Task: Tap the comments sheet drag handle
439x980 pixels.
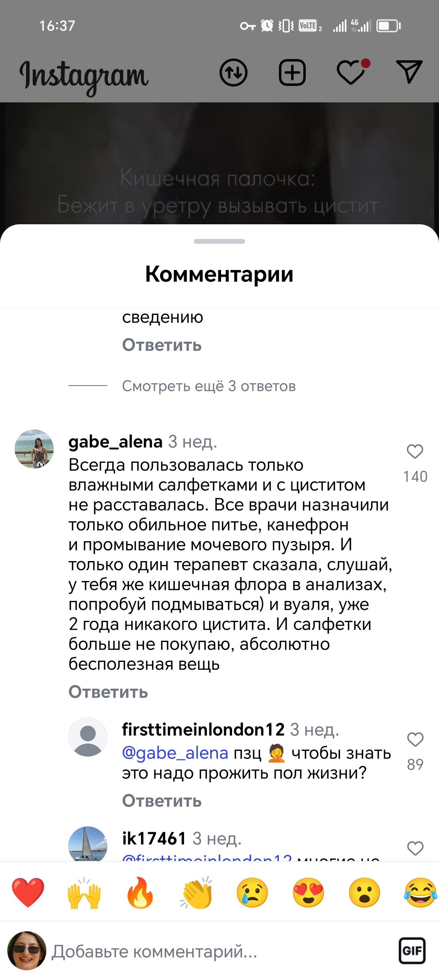Action: (219, 241)
